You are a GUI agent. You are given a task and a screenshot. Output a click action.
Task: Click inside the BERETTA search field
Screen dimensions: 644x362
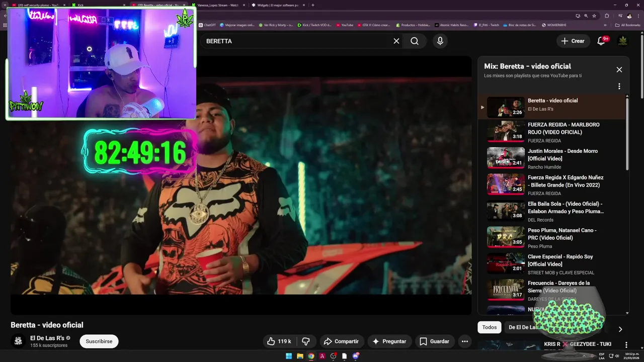(x=297, y=41)
